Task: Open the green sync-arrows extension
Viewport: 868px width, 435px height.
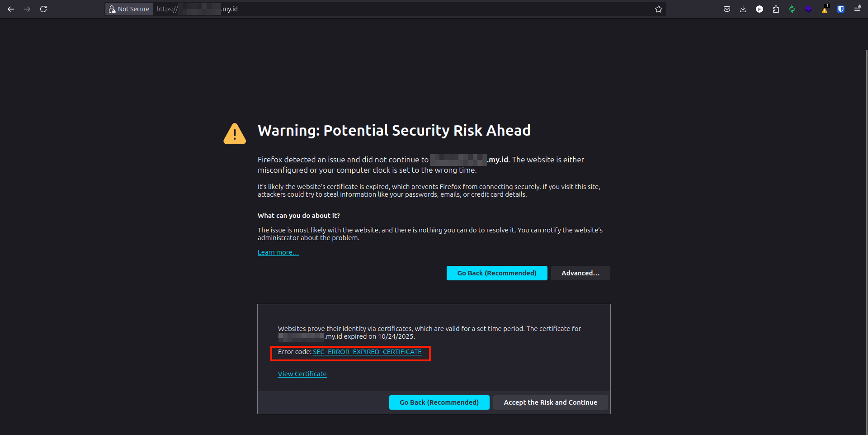Action: (792, 9)
